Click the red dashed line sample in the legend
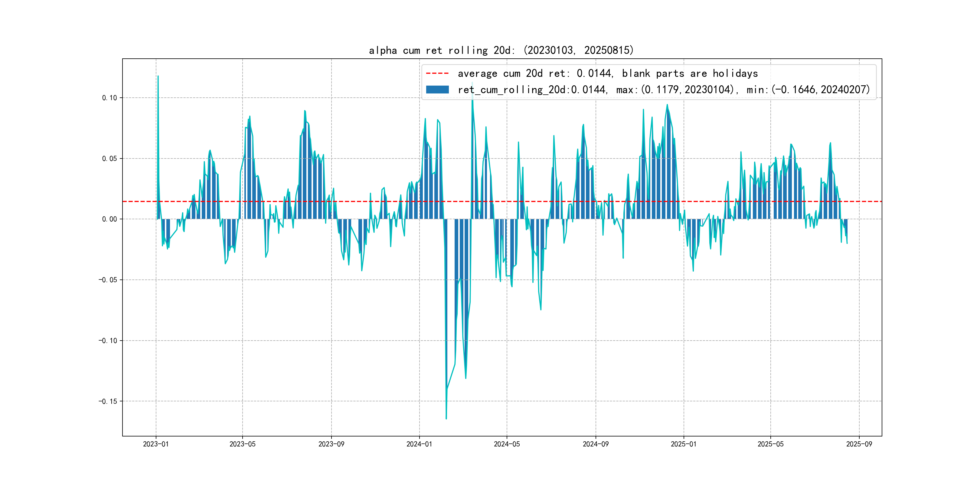This screenshot has height=490, width=980. 437,73
